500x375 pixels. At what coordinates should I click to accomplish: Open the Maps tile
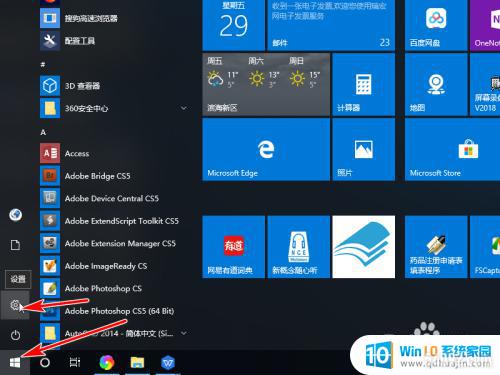(436, 84)
